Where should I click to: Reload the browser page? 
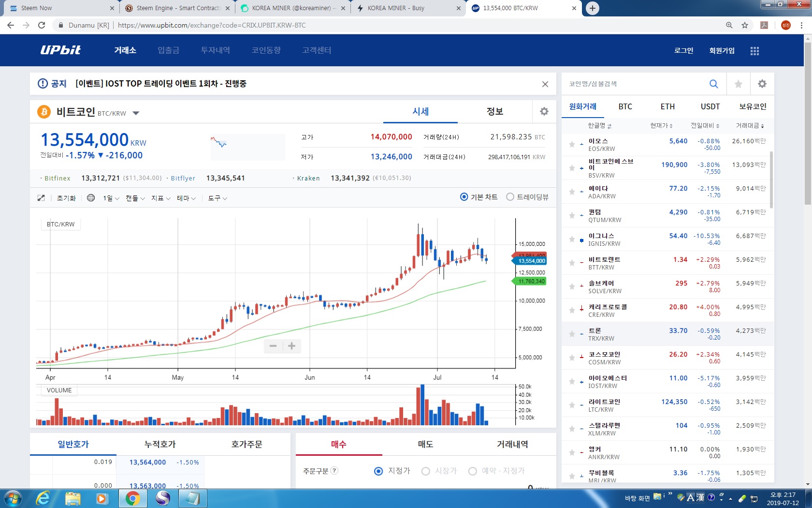42,25
